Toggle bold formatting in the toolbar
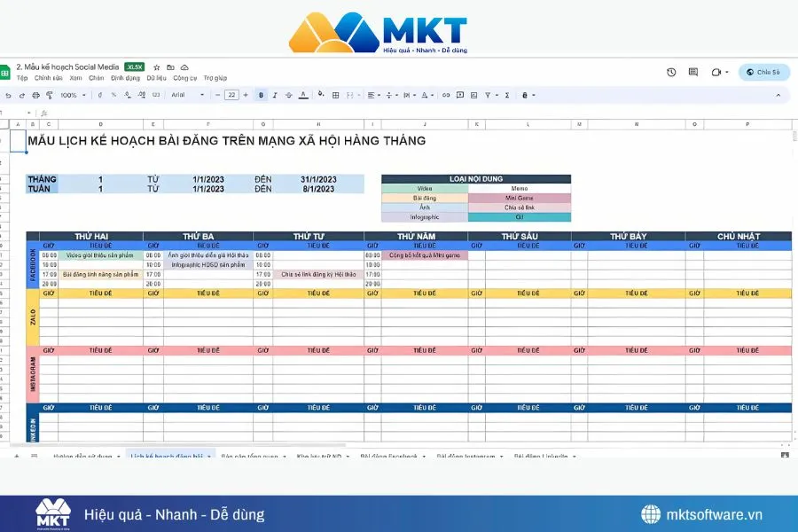 pos(262,95)
